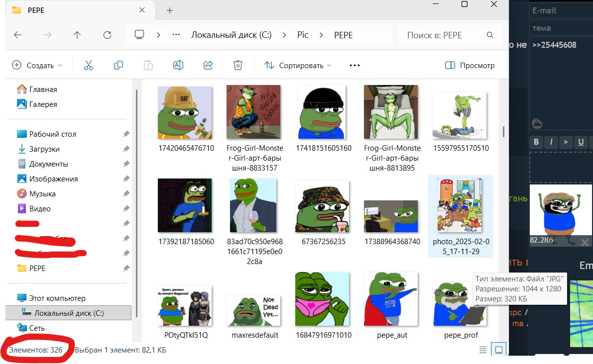The image size is (593, 364).
Task: Click the search magnifier icon
Action: click(x=490, y=35)
